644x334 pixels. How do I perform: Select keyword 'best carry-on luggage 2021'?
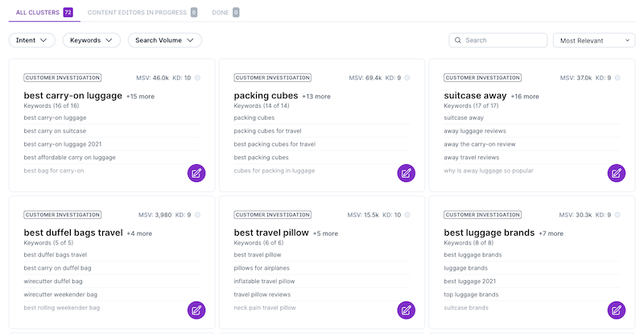click(63, 144)
